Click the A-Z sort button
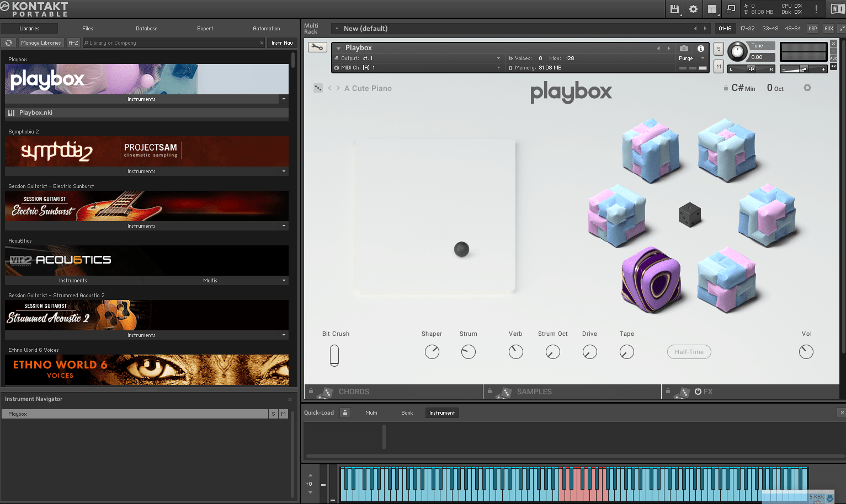Screen dimensions: 846x504 [x=73, y=42]
